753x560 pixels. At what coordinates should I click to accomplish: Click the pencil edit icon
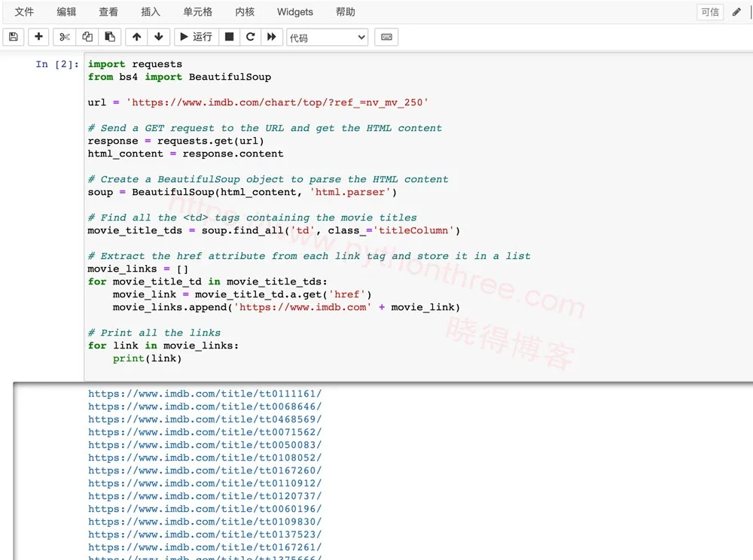[x=736, y=12]
